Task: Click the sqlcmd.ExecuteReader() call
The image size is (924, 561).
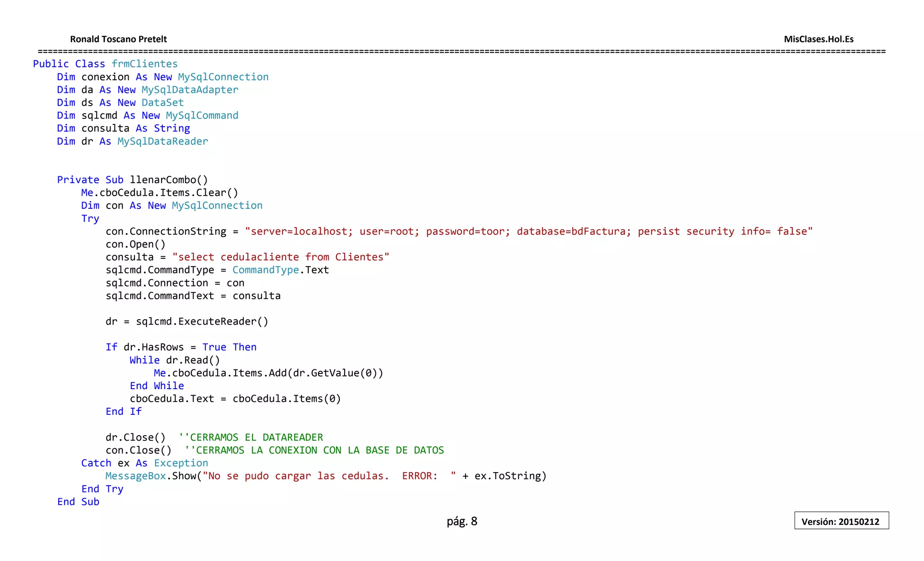Action: [202, 322]
